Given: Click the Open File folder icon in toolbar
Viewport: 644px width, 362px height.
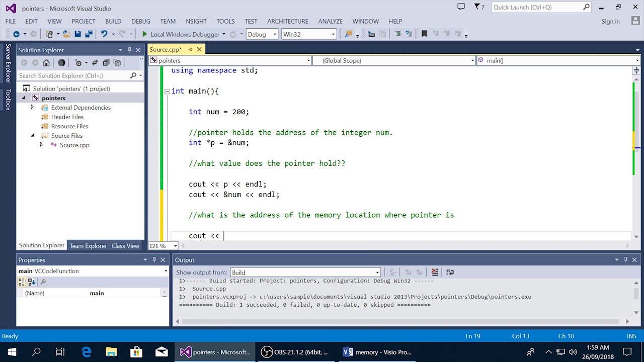Looking at the screenshot, I should pyautogui.click(x=66, y=34).
